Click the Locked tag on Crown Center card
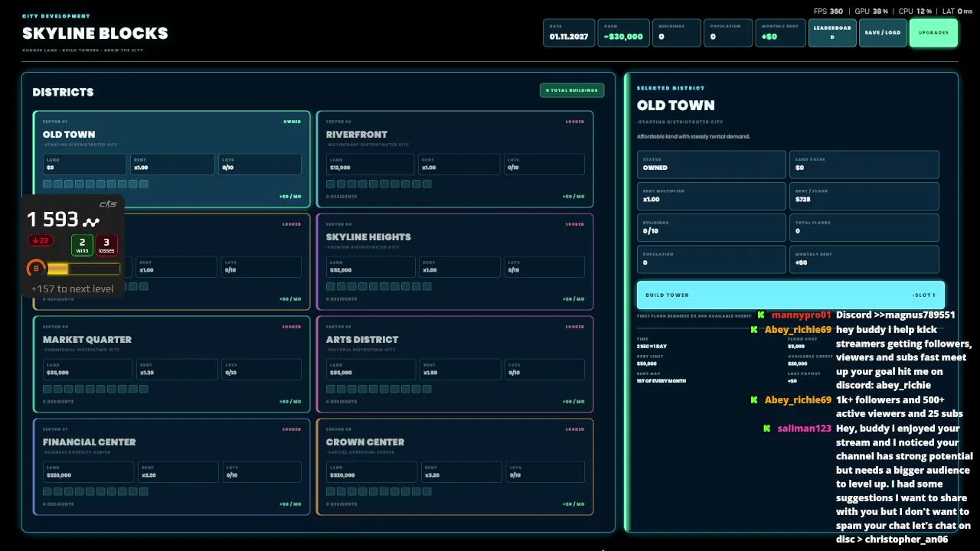980x551 pixels. tap(575, 429)
